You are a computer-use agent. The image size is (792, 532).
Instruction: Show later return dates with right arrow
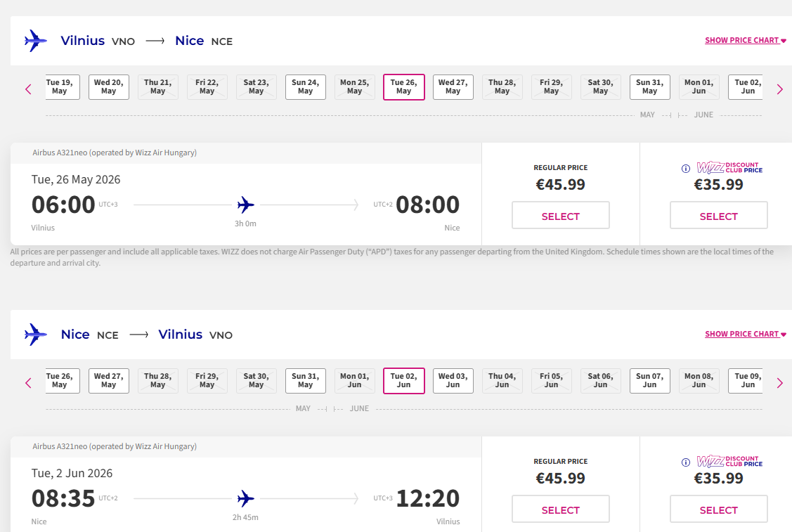pyautogui.click(x=779, y=383)
